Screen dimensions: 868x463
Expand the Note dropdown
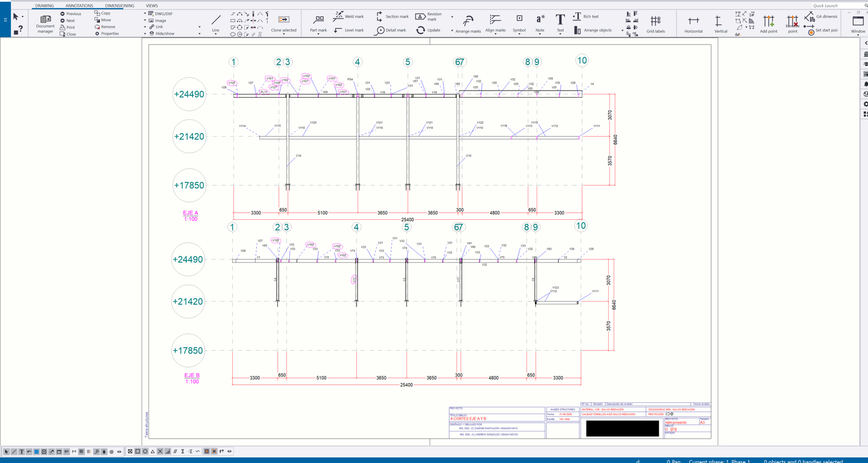[x=540, y=34]
